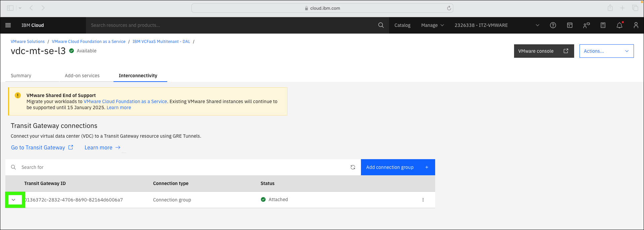Open the Actions... dropdown
The image size is (644, 230).
tap(606, 51)
